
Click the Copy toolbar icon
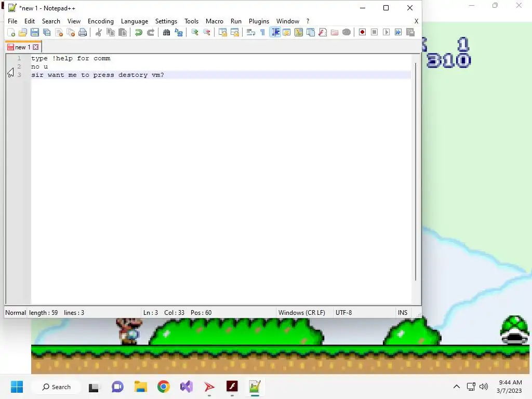point(111,33)
